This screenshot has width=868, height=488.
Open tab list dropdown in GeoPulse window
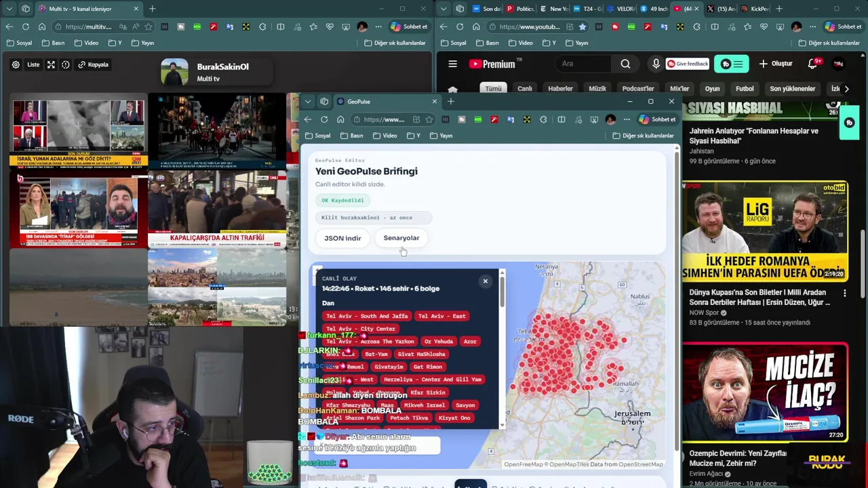pyautogui.click(x=308, y=102)
